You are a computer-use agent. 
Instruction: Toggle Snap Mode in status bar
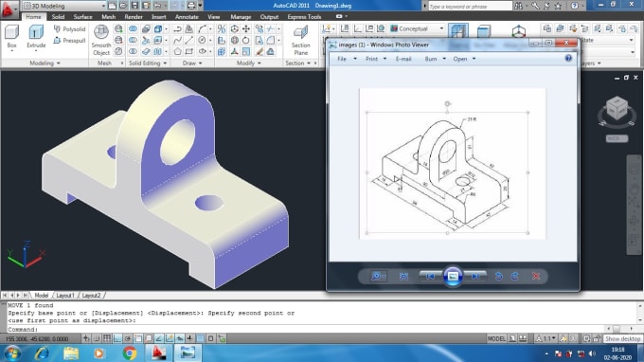click(x=97, y=338)
